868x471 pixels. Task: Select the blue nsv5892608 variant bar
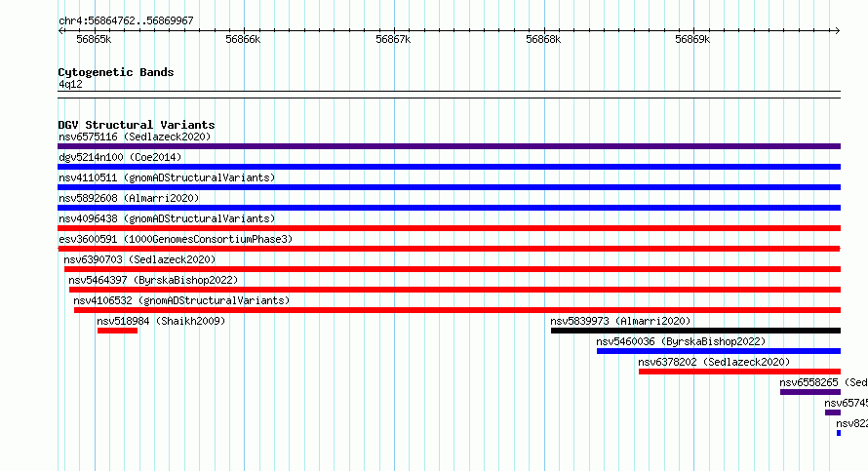point(449,208)
